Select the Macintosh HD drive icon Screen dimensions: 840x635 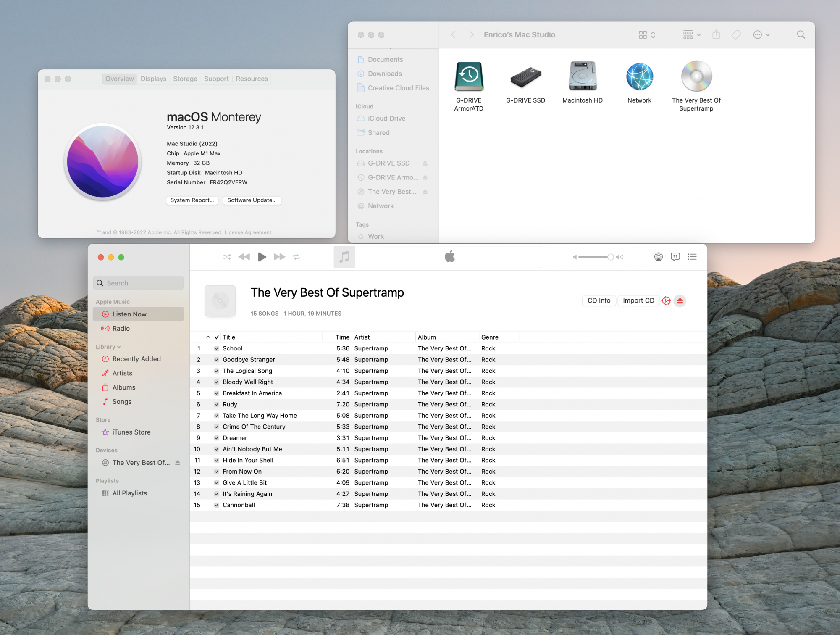tap(583, 76)
